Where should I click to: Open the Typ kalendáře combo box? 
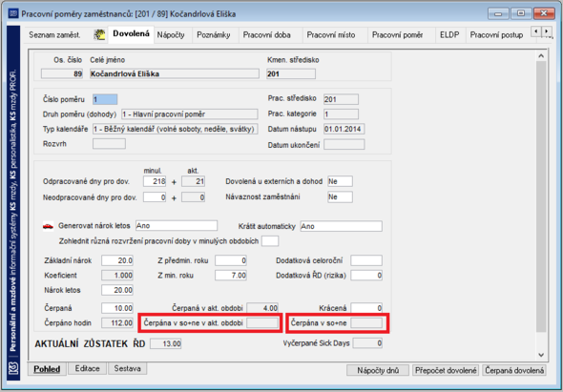click(176, 129)
